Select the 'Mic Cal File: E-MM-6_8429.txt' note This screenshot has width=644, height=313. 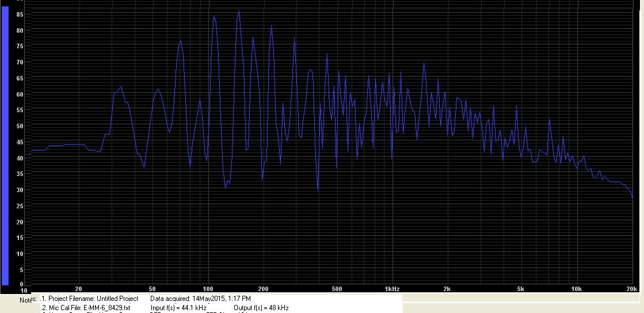click(89, 308)
